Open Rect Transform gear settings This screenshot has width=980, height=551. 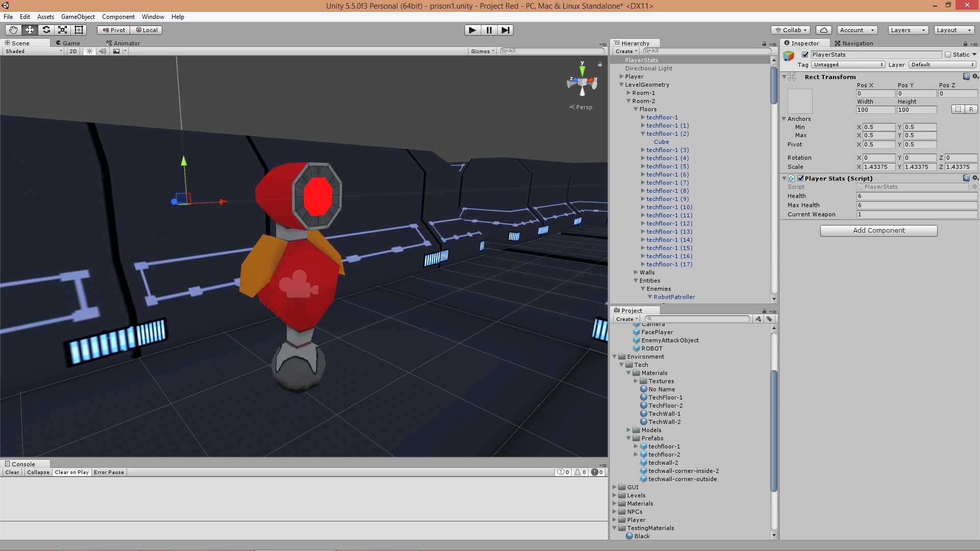[975, 77]
